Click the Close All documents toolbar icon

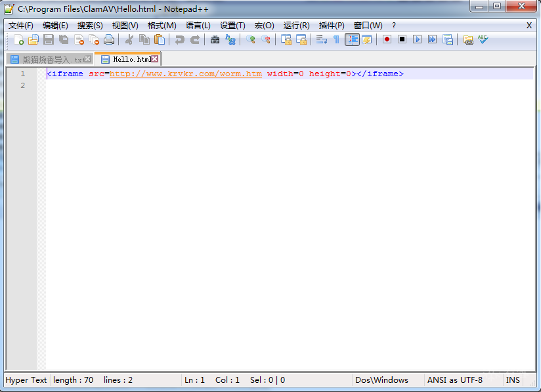(94, 39)
